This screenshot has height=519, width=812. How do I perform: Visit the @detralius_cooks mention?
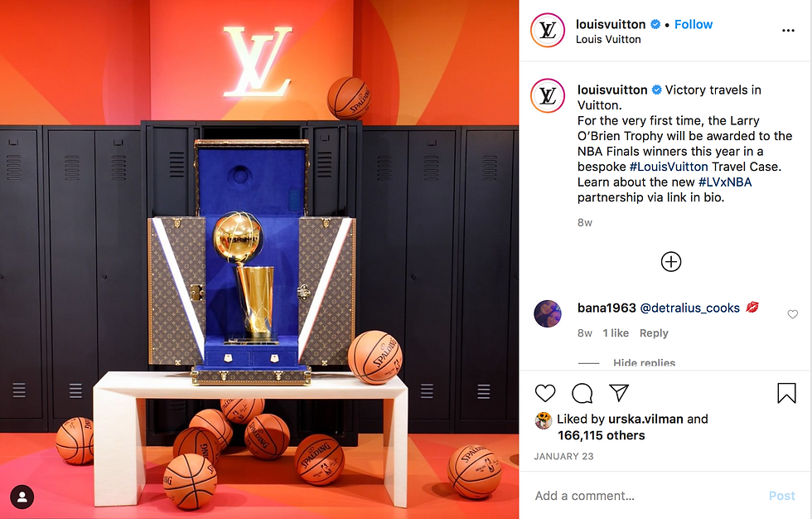689,308
